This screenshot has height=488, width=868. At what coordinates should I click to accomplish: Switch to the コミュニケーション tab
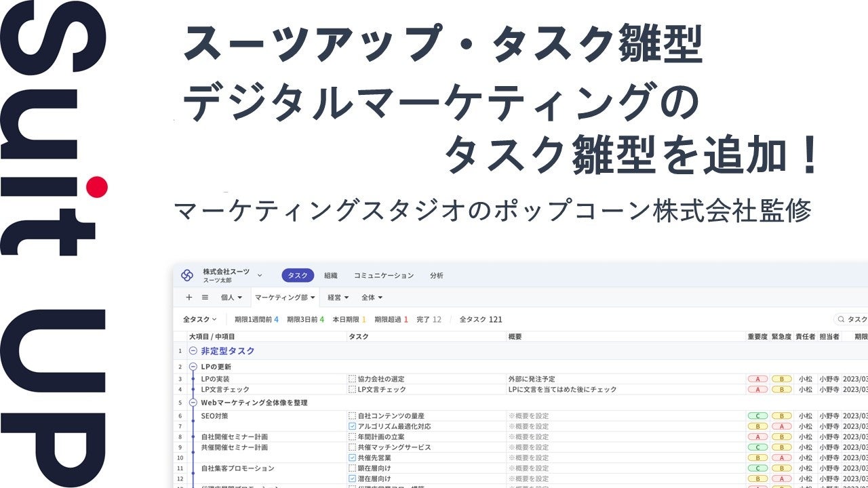383,275
